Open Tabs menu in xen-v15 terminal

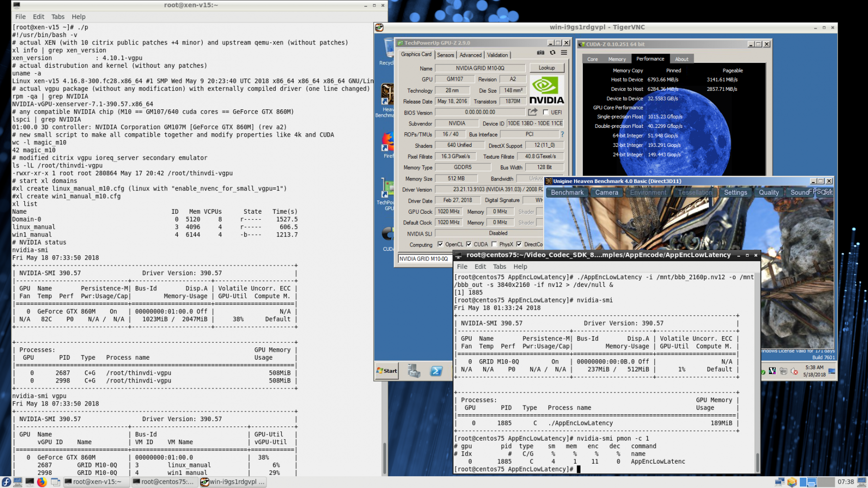point(58,17)
